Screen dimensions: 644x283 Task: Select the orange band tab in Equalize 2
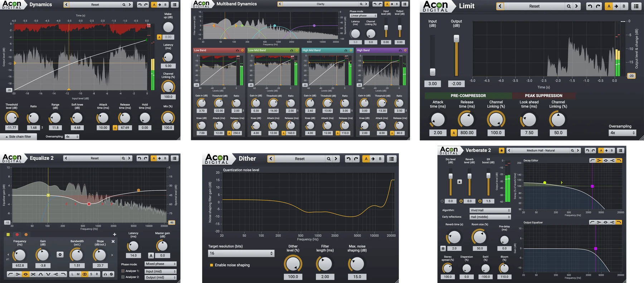(x=26, y=234)
